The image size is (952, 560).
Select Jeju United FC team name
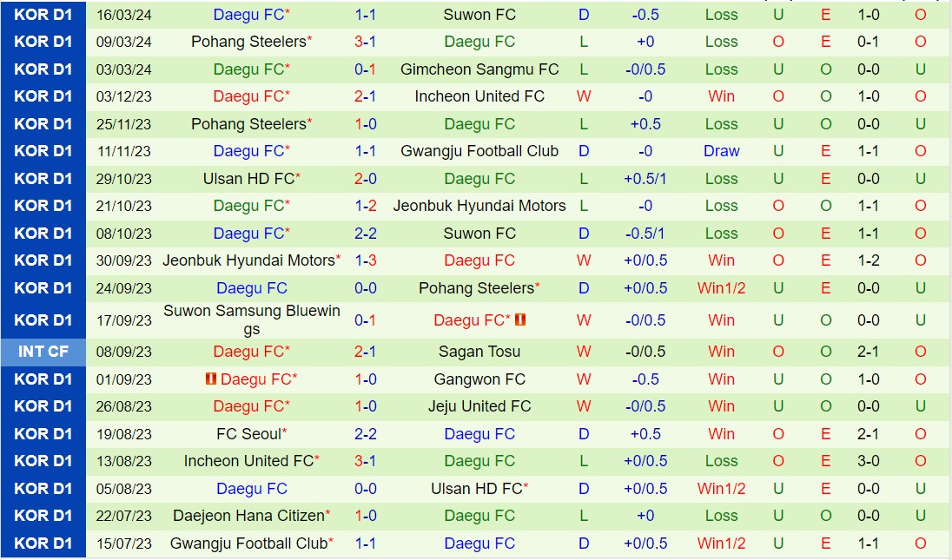479,406
